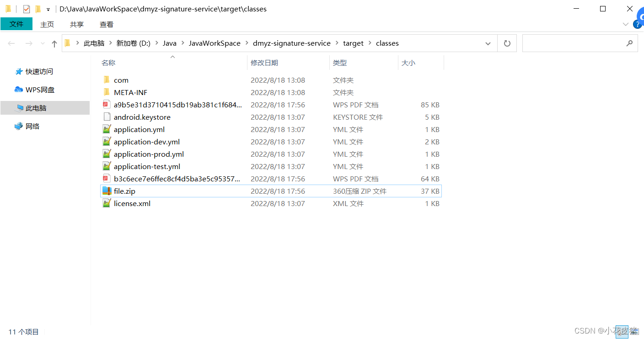The height and width of the screenshot is (339, 644).
Task: Click the KEYSTORE 文件 type cell
Action: coord(358,117)
